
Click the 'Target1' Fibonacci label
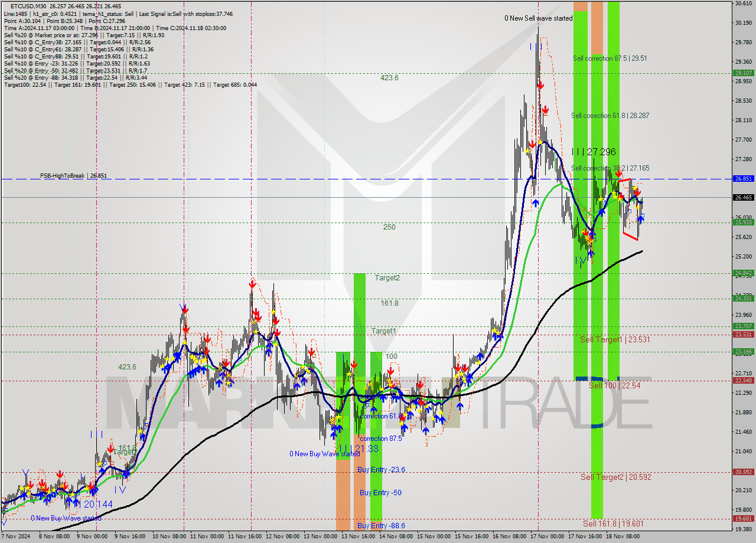point(383,331)
